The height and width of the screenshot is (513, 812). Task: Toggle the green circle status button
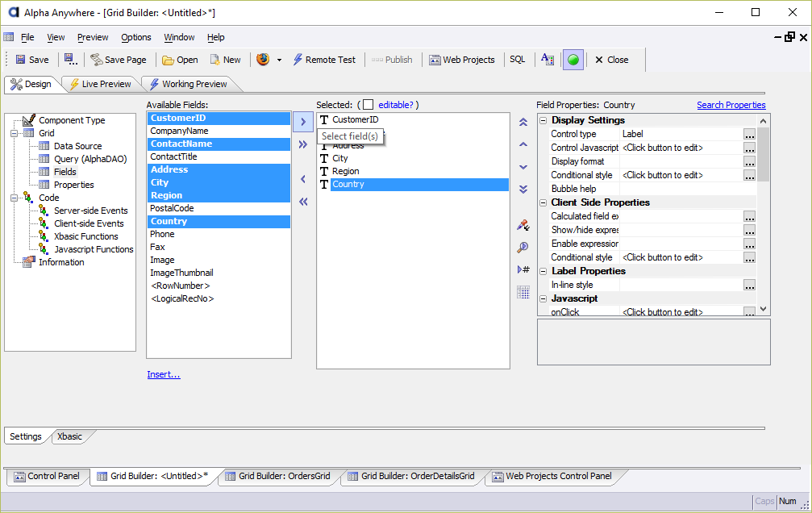coord(573,60)
